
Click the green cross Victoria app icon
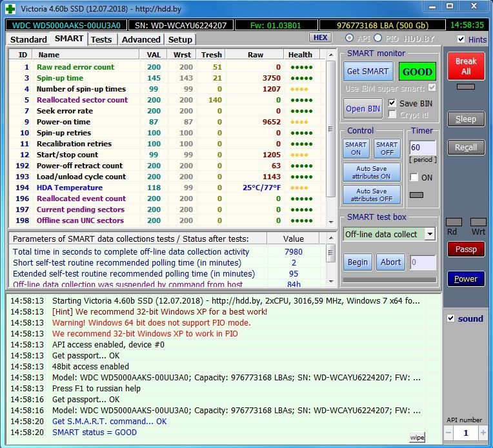10,8
